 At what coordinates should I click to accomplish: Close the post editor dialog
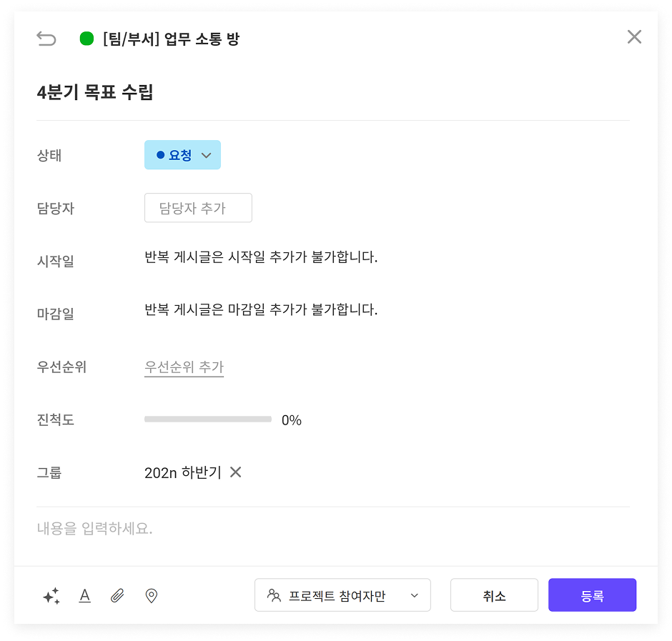(x=633, y=37)
